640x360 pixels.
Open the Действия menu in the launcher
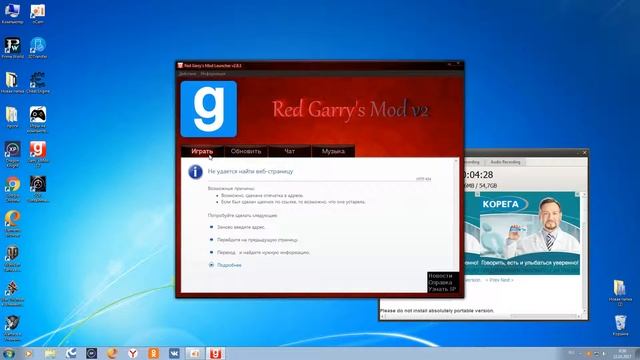pos(187,74)
